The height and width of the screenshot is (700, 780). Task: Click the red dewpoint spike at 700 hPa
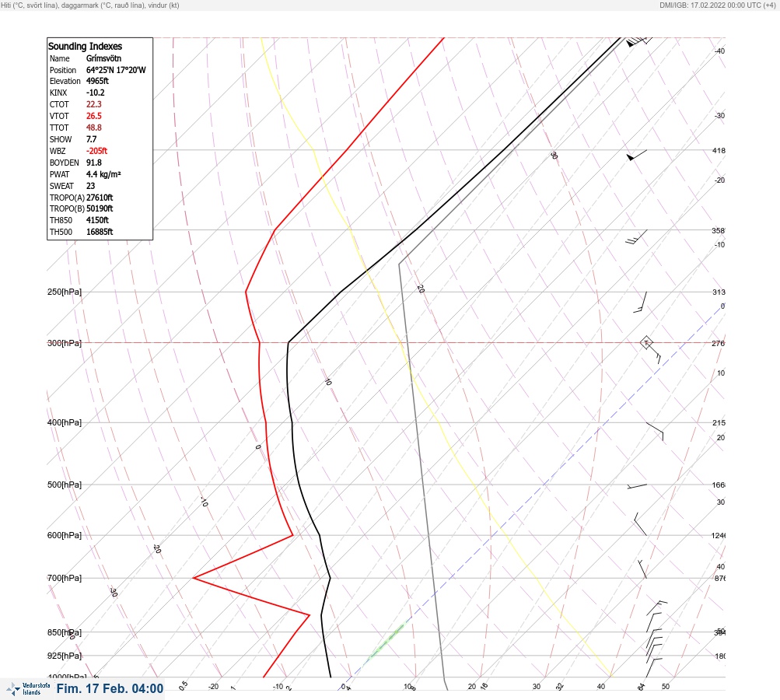point(194,578)
